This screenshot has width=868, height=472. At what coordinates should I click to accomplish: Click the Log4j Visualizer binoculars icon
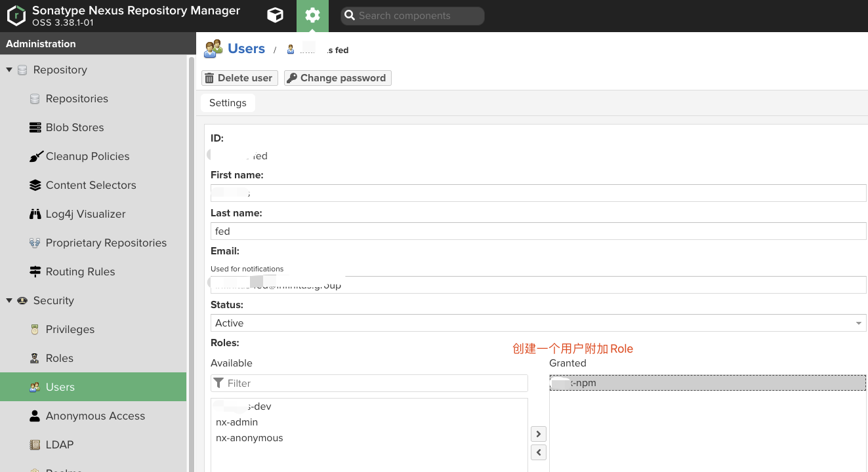pyautogui.click(x=35, y=214)
